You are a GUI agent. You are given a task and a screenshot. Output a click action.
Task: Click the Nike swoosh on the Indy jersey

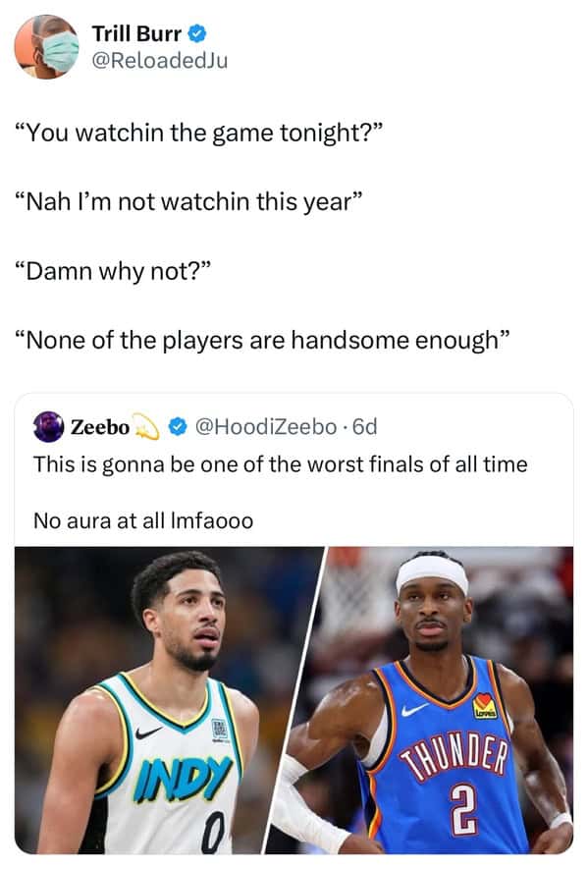148,733
